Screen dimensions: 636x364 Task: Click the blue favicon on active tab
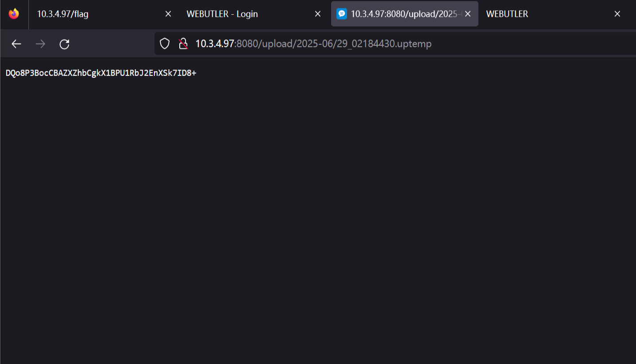coord(341,14)
